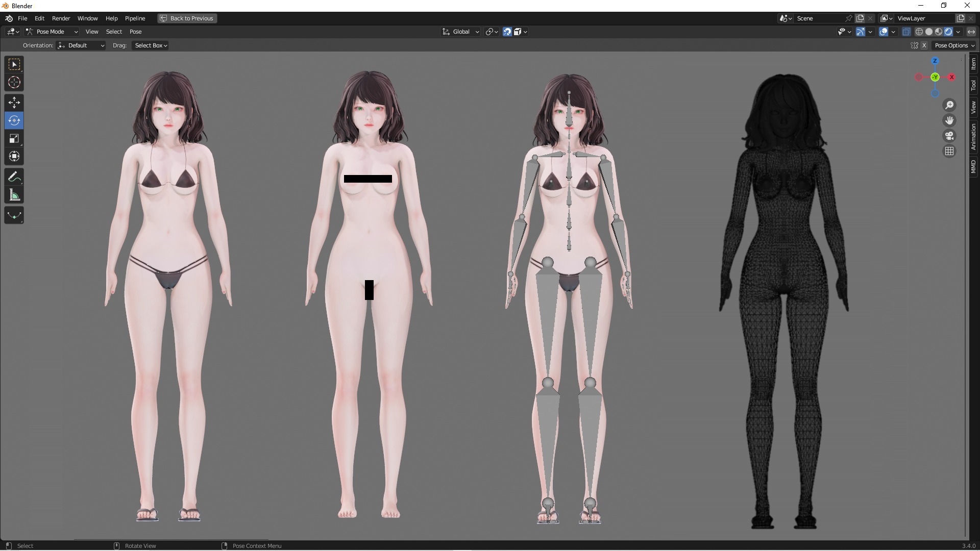Viewport: 980px width, 551px height.
Task: Toggle Show Overlays button
Action: point(884,32)
